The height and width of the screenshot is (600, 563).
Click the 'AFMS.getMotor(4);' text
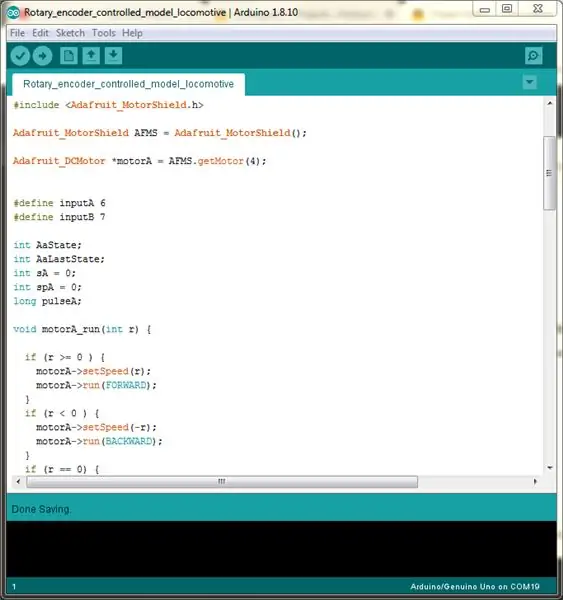pos(217,161)
